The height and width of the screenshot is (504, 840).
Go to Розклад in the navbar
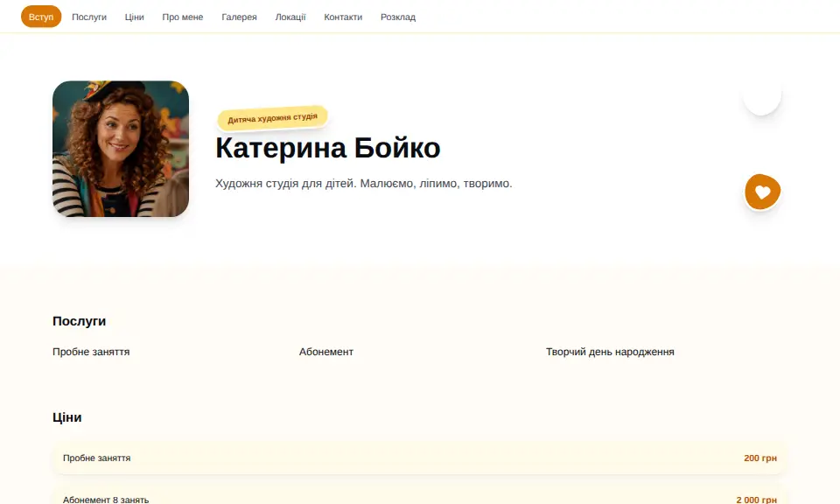coord(398,17)
